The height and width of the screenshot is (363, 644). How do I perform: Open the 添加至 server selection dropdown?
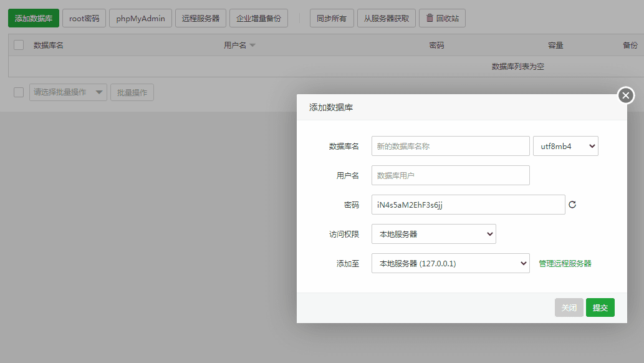click(x=450, y=263)
